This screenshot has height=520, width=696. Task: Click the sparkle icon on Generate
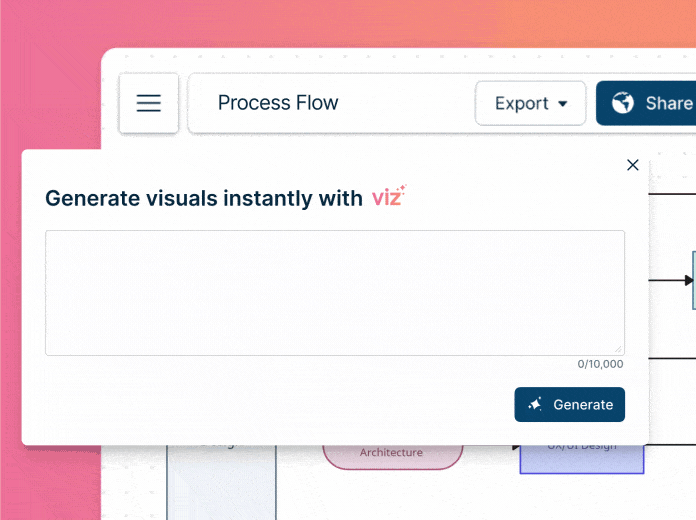535,405
